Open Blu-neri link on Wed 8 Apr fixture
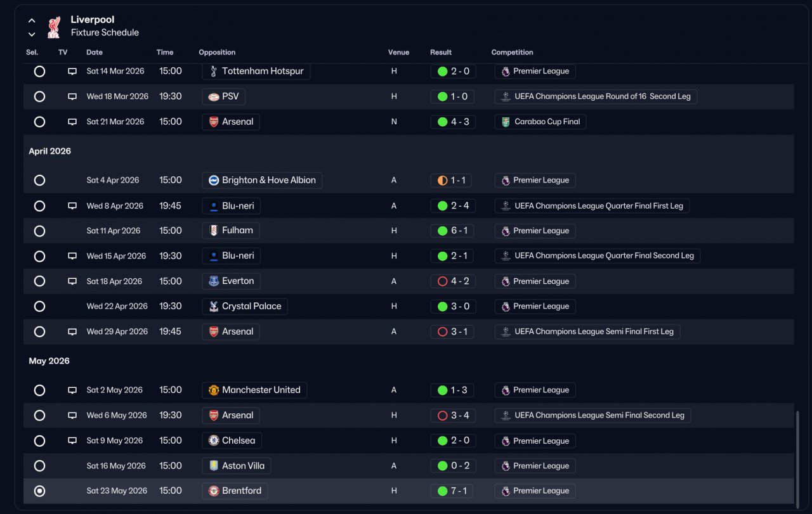The width and height of the screenshot is (812, 514). tap(232, 206)
